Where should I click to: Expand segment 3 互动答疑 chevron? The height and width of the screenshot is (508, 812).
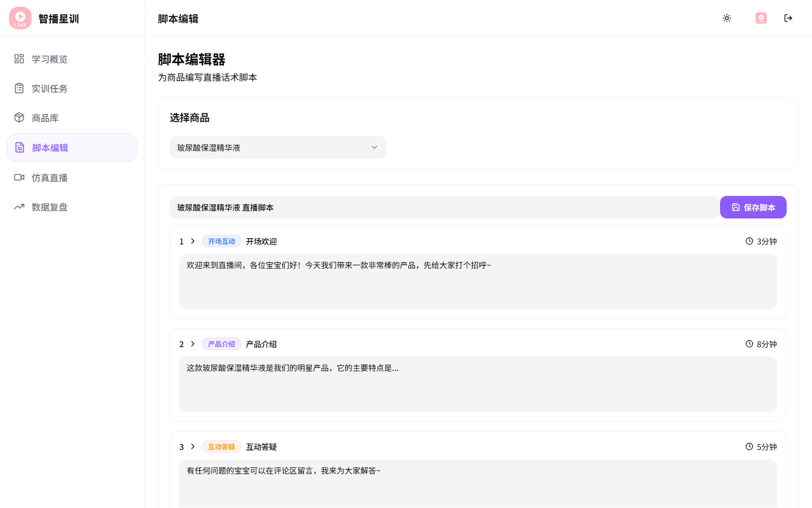tap(192, 446)
